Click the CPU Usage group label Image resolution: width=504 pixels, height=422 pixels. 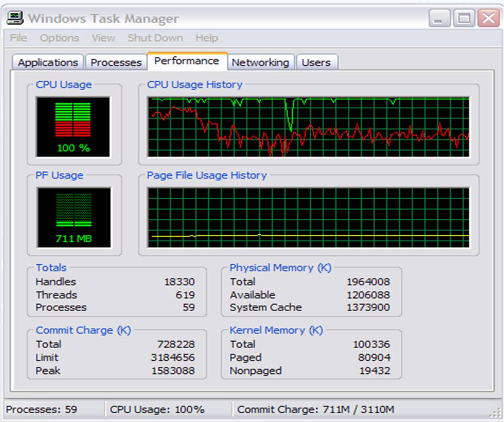pyautogui.click(x=63, y=84)
